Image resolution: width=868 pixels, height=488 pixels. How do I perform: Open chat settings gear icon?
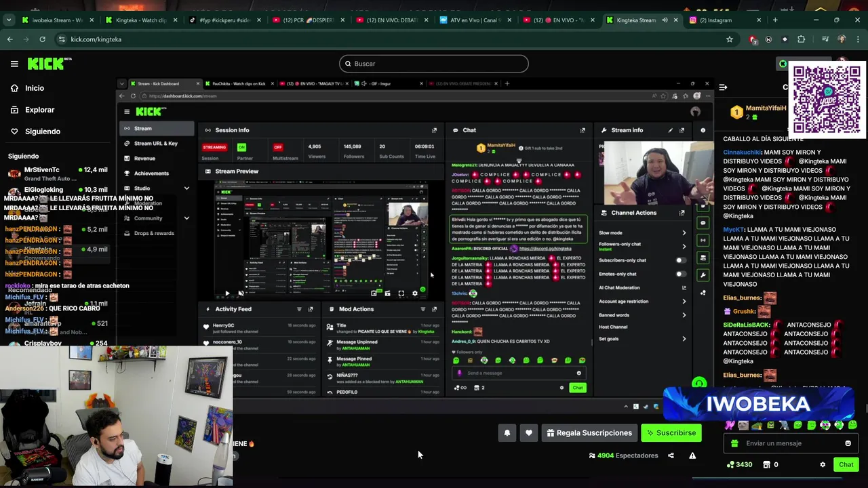pos(823,465)
